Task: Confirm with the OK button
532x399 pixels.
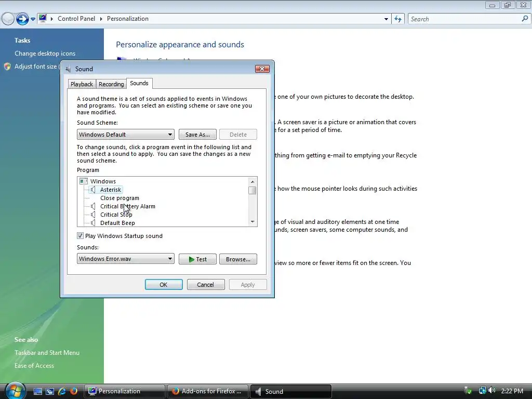Action: pyautogui.click(x=164, y=284)
